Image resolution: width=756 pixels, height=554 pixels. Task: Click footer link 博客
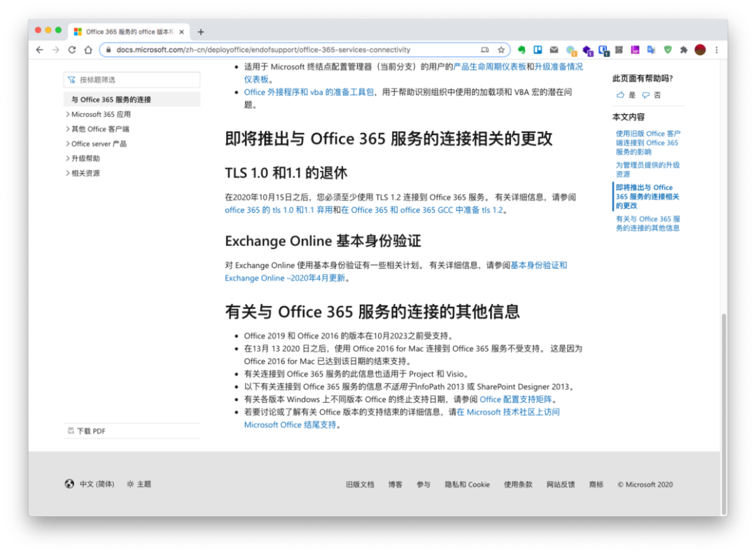tap(395, 485)
